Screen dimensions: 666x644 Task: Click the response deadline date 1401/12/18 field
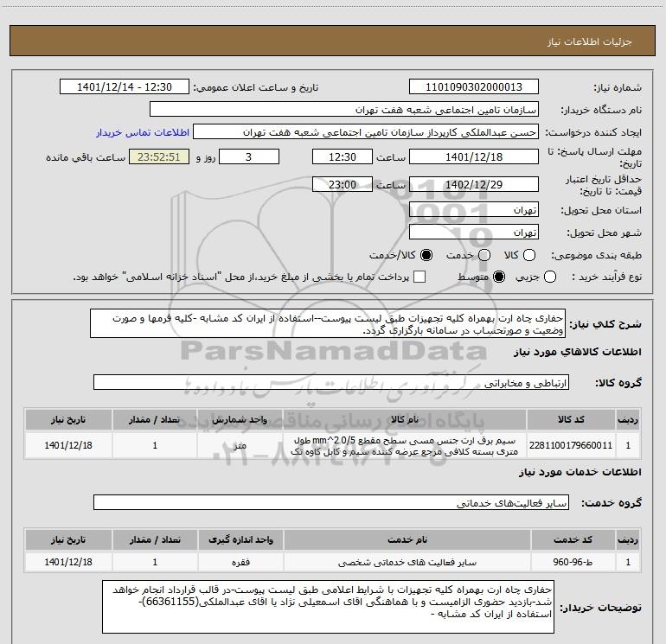coord(474,156)
